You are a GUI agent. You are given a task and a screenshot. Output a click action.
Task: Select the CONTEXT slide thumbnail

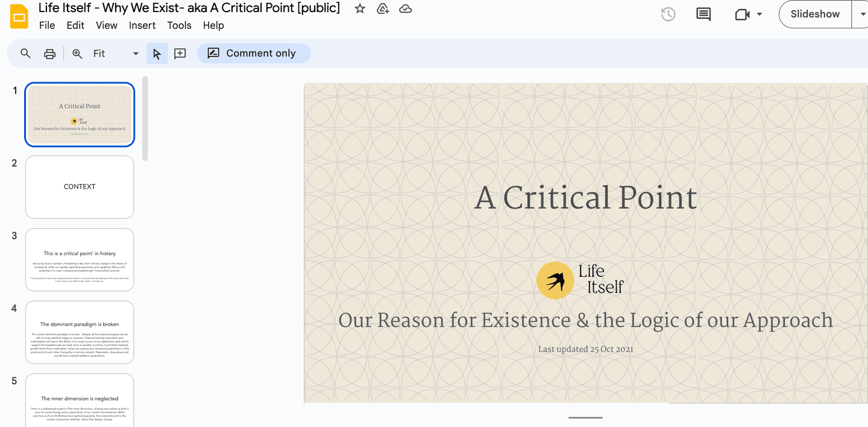click(x=80, y=186)
